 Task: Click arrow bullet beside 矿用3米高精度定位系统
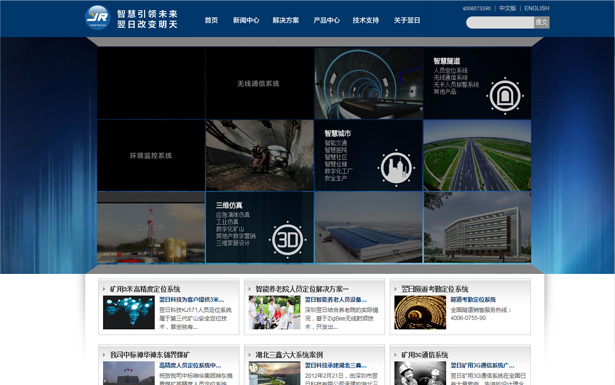point(104,289)
